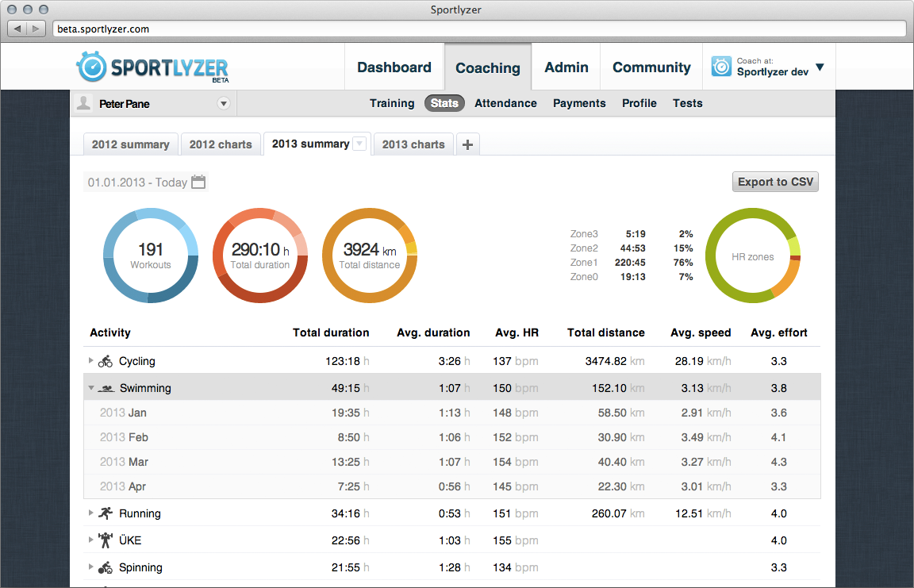Screen dimensions: 914x588
Task: Open the 2013 summary tab dropdown arrow
Action: pos(359,144)
